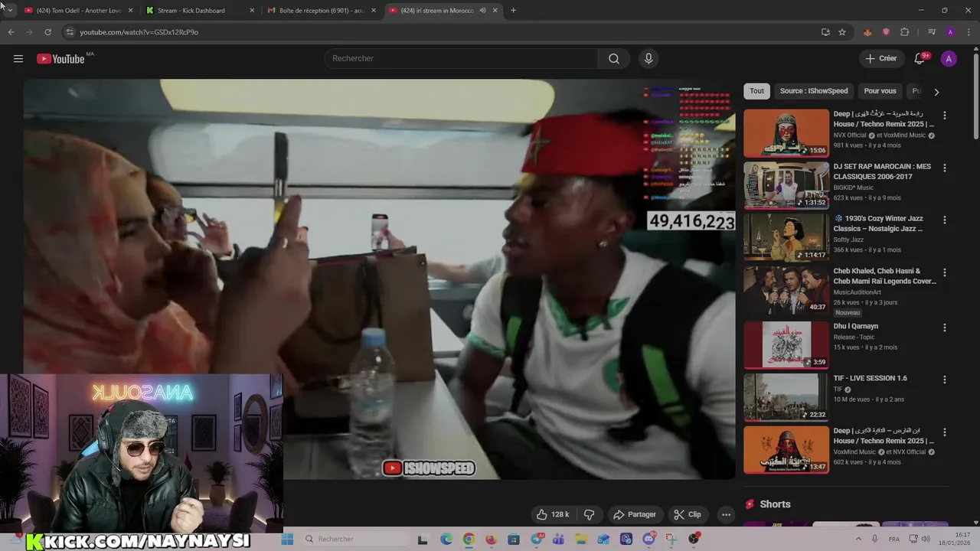Open the Chrome extensions puzzle icon
Screen dimensions: 980x551
click(x=904, y=32)
